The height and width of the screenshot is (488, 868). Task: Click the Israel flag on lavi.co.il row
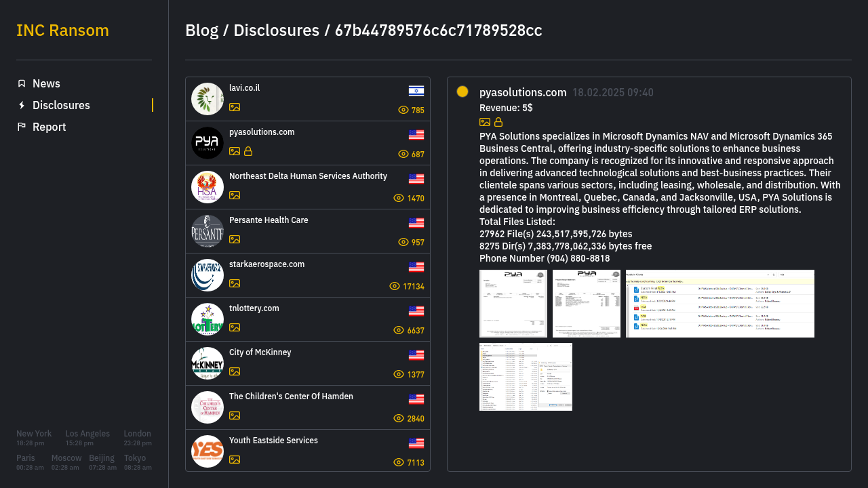tap(416, 91)
